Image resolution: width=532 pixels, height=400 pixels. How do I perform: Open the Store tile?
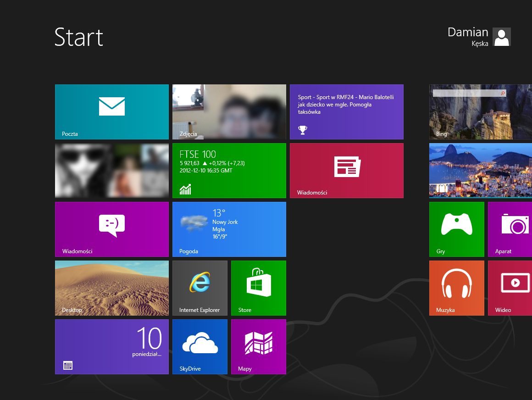point(259,288)
